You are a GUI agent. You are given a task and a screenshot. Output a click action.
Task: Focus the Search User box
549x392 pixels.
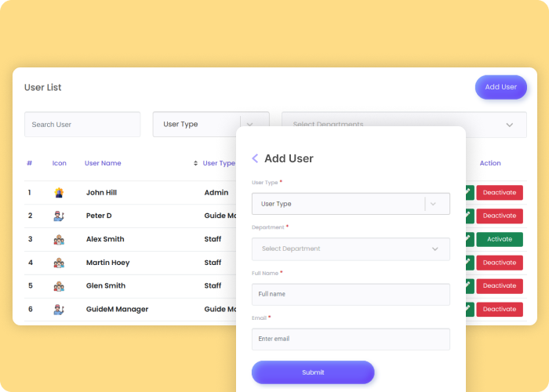(x=82, y=125)
